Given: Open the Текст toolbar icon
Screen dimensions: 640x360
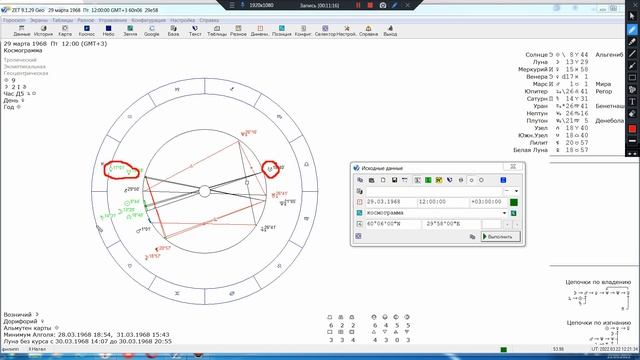Looking at the screenshot, I should pyautogui.click(x=195, y=31).
